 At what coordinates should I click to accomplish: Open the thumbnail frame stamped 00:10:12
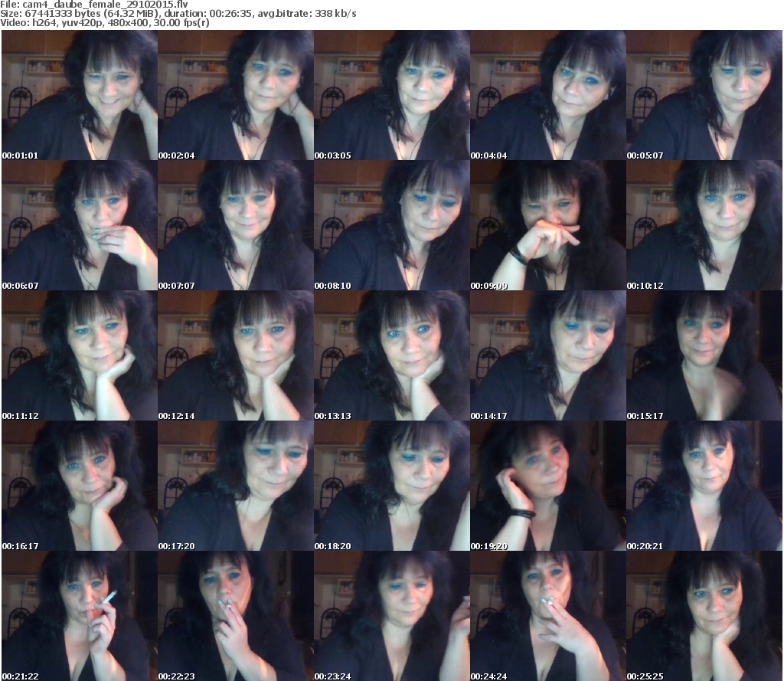[704, 225]
